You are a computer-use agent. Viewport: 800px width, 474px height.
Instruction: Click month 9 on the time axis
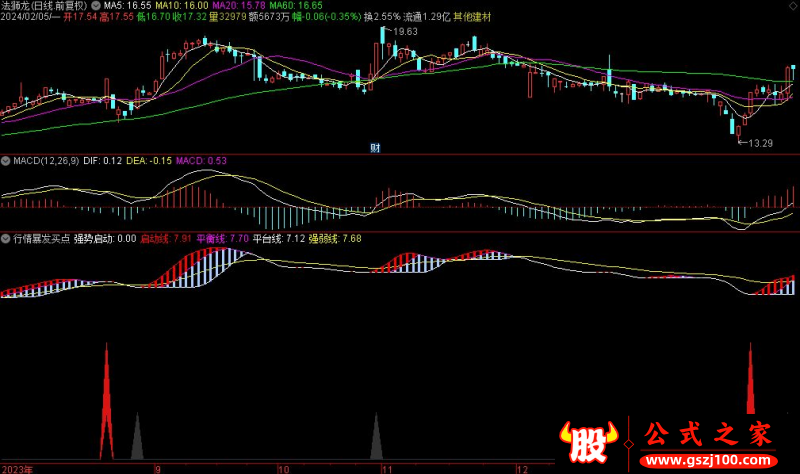pyautogui.click(x=158, y=469)
